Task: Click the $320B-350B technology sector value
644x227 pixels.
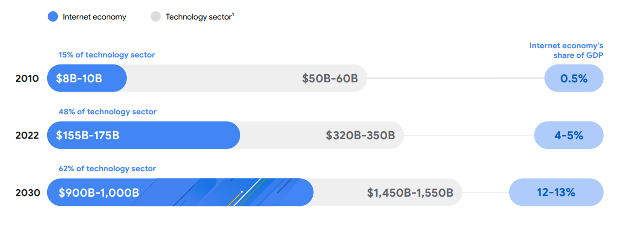Action: click(360, 135)
